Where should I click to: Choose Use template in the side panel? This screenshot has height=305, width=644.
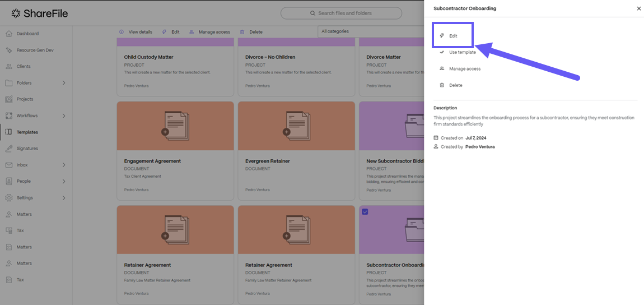(x=462, y=52)
